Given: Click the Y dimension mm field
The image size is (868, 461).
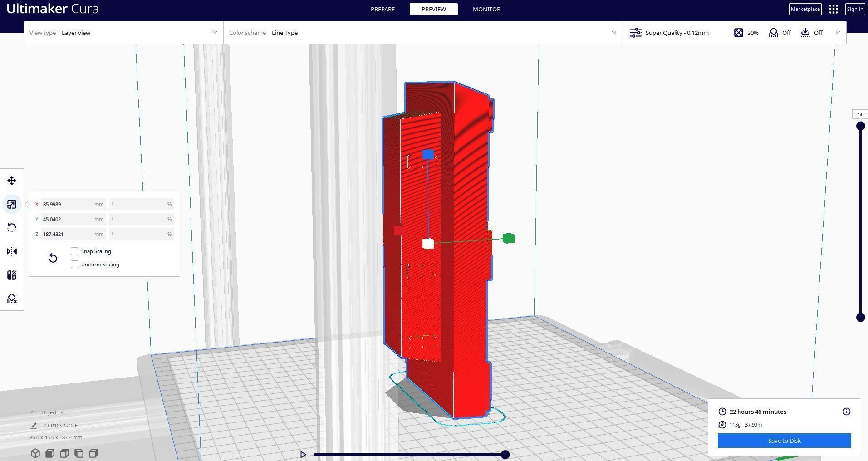Looking at the screenshot, I should click(74, 219).
